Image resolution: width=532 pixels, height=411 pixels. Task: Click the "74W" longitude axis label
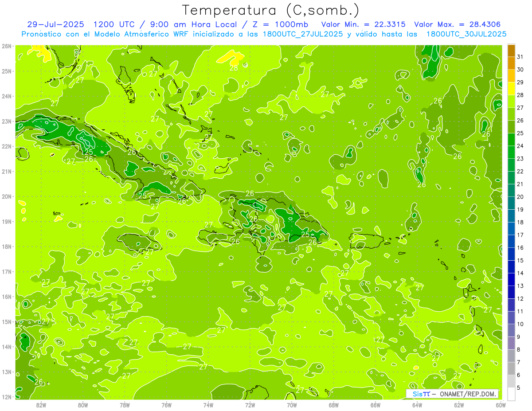208,405
